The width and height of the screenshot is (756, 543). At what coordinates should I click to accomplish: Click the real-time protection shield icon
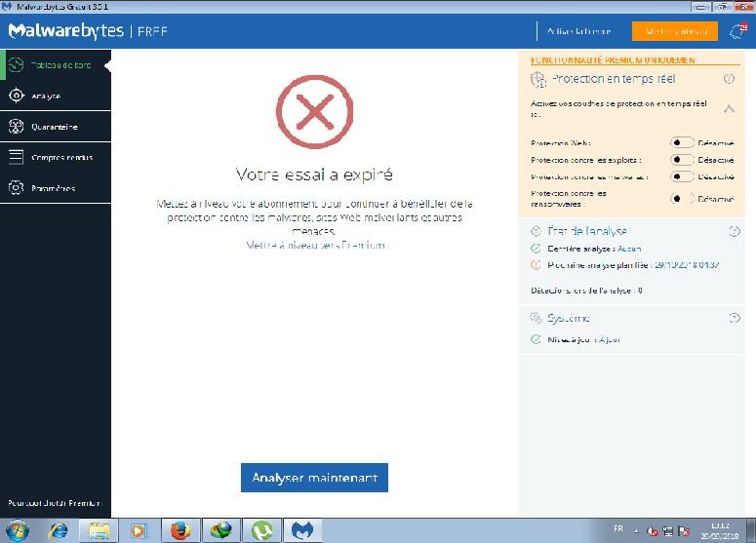coord(538,80)
